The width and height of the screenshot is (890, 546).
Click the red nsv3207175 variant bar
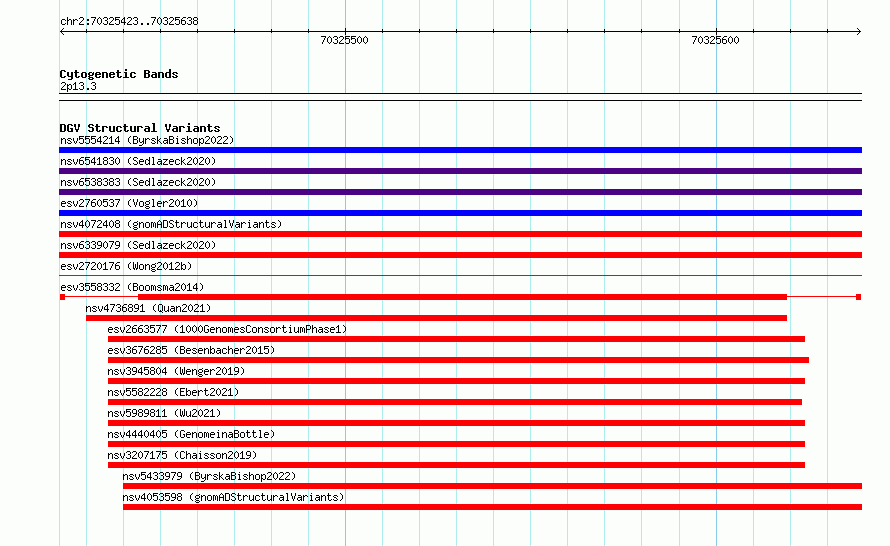tap(456, 465)
